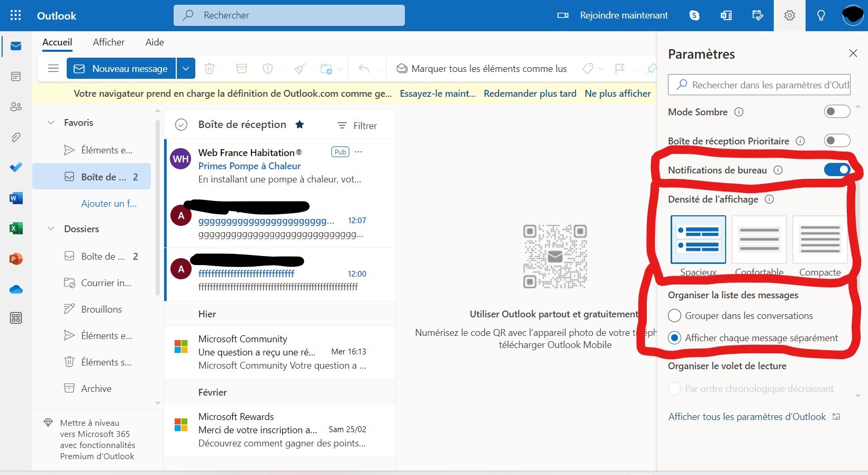
Task: Disable Notifications de bureau switch
Action: [837, 170]
